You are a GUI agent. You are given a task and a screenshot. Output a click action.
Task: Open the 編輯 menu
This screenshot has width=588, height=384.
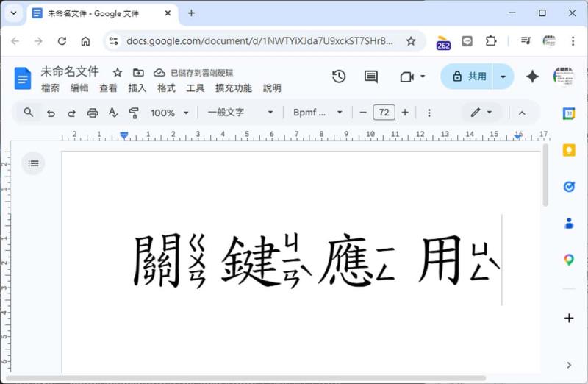(79, 88)
